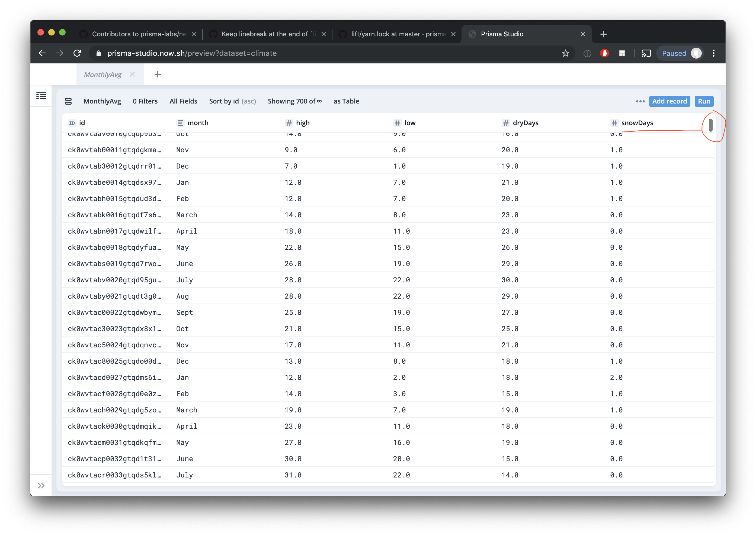Click the Add record button

pos(669,101)
